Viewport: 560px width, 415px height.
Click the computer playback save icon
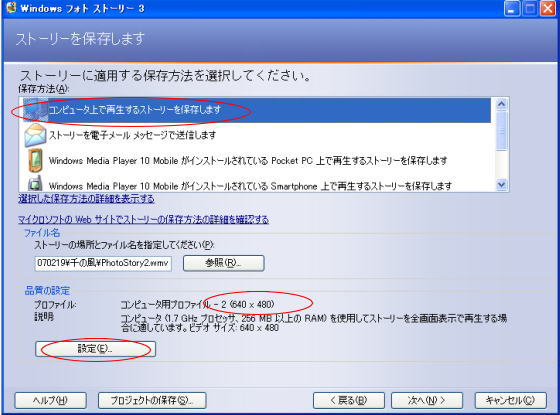pyautogui.click(x=35, y=110)
